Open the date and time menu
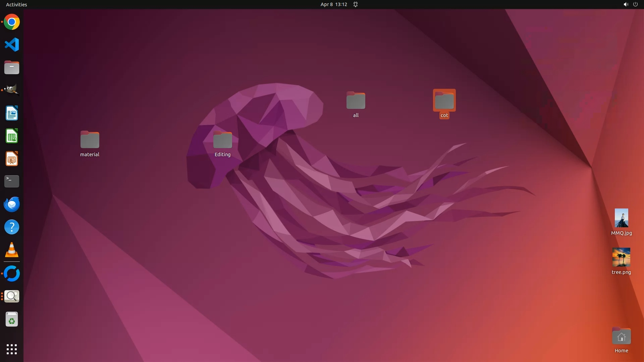The width and height of the screenshot is (644, 362). (x=333, y=4)
